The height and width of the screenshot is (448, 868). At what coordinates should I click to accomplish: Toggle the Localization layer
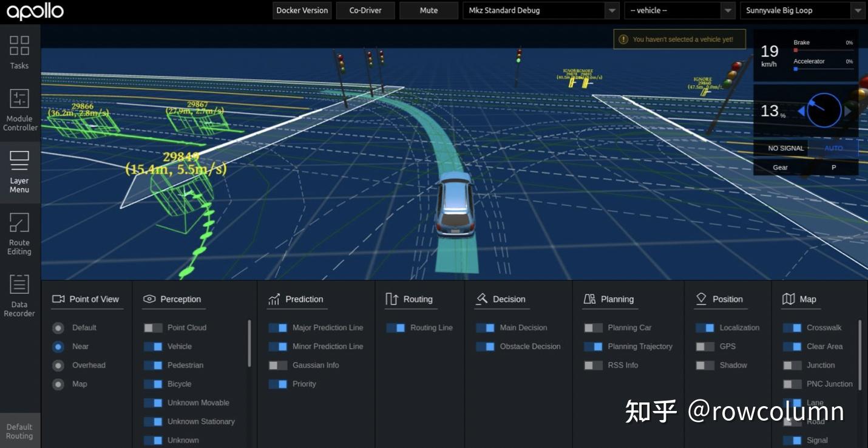coord(705,328)
